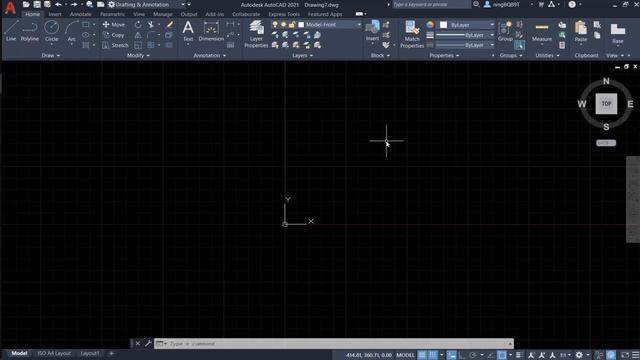Toggle object snap in status bar

pyautogui.click(x=502, y=355)
